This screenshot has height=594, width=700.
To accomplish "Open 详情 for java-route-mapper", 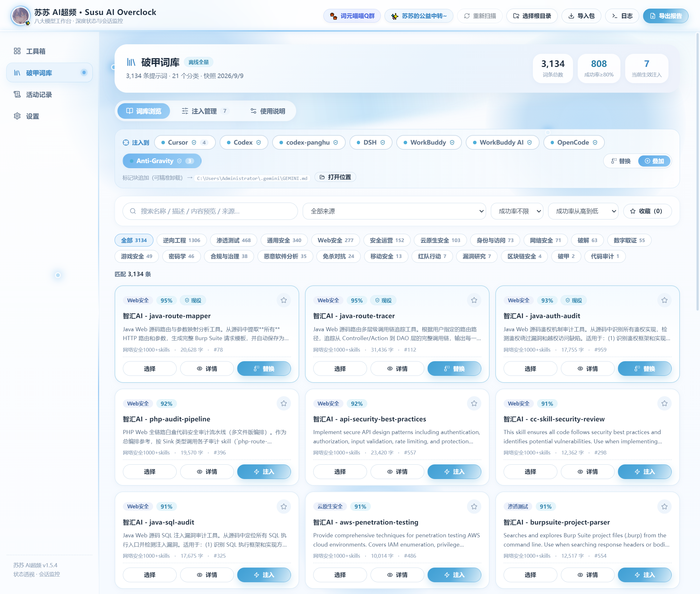I will click(207, 369).
